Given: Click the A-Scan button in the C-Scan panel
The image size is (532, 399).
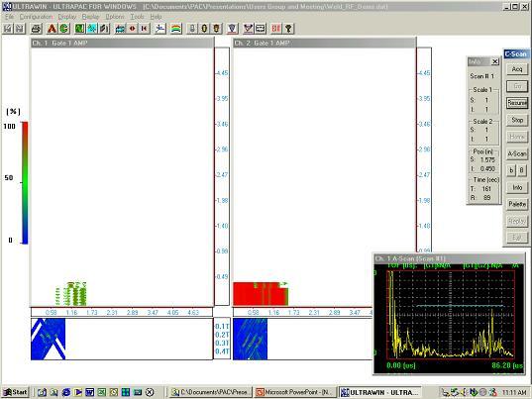Looking at the screenshot, I should tap(517, 153).
